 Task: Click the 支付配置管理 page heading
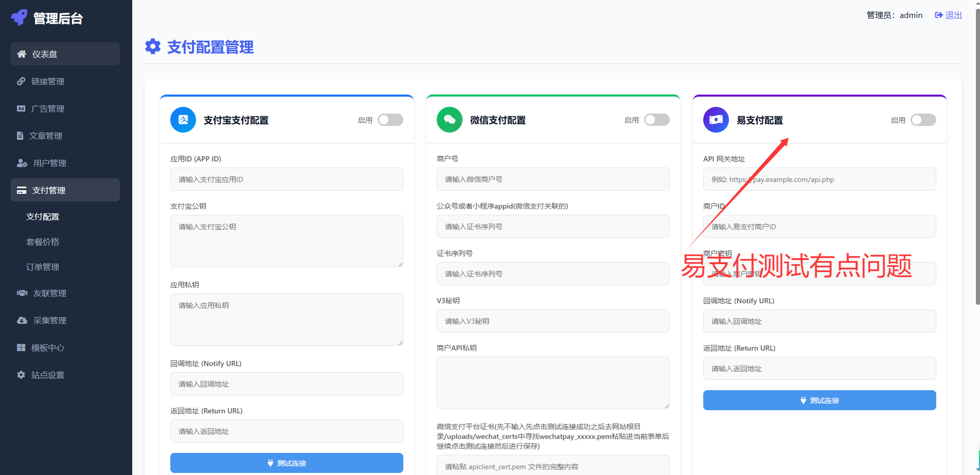[x=210, y=47]
